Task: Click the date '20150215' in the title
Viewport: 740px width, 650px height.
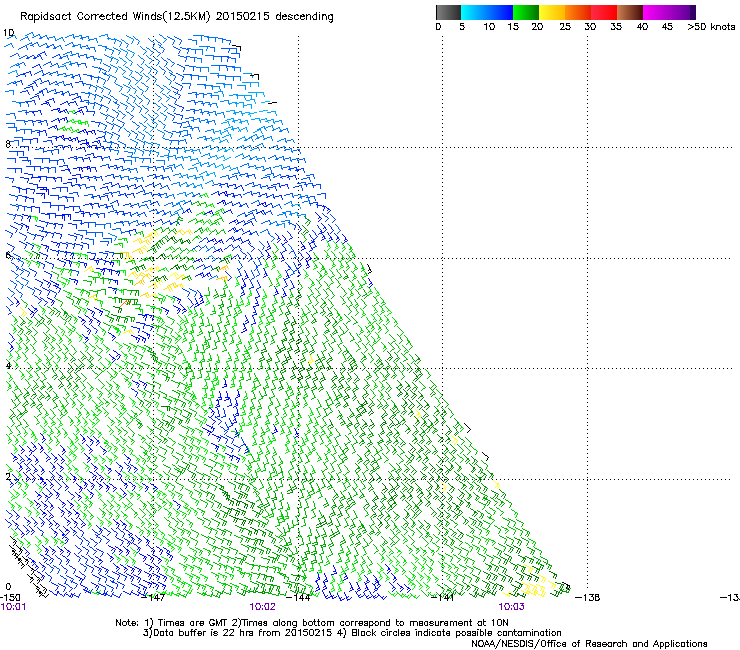Action: [243, 16]
